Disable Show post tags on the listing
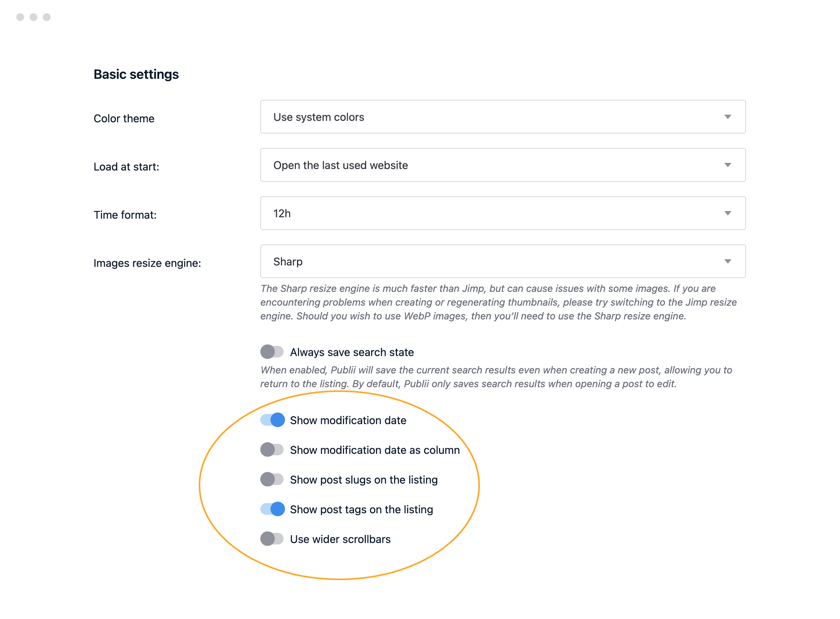Image resolution: width=840 pixels, height=619 pixels. tap(272, 509)
